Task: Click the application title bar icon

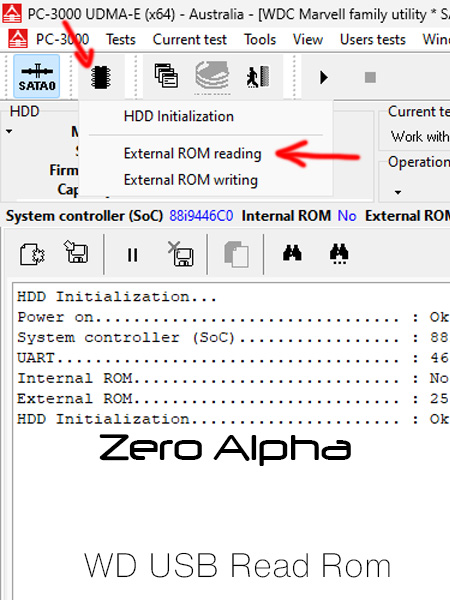Action: pyautogui.click(x=12, y=14)
